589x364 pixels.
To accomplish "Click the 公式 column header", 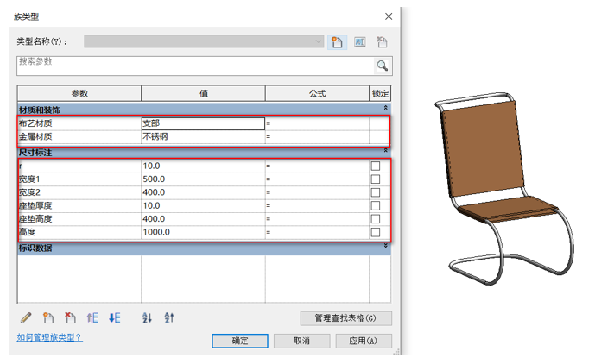I will 318,93.
